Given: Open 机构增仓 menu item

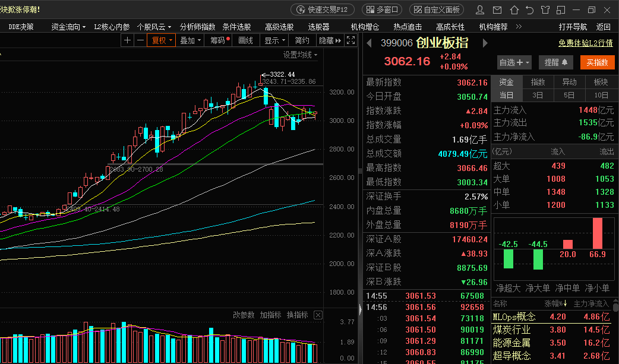Looking at the screenshot, I should (365, 27).
